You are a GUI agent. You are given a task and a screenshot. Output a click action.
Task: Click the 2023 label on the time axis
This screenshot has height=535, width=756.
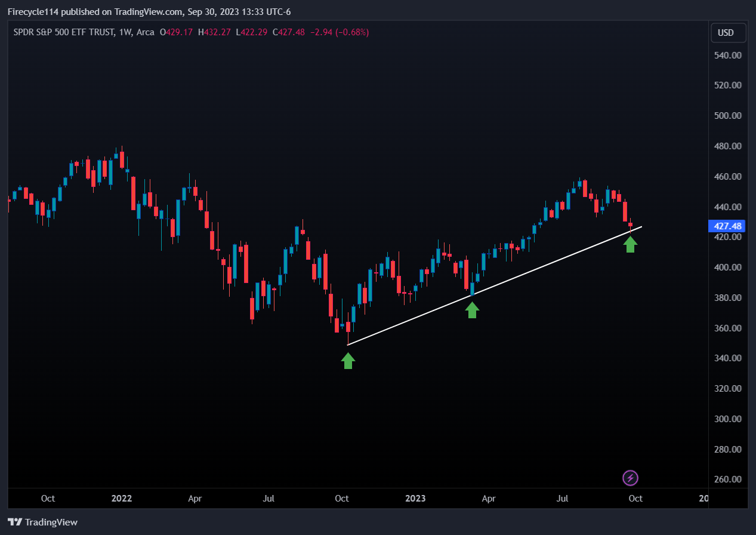[x=415, y=498]
